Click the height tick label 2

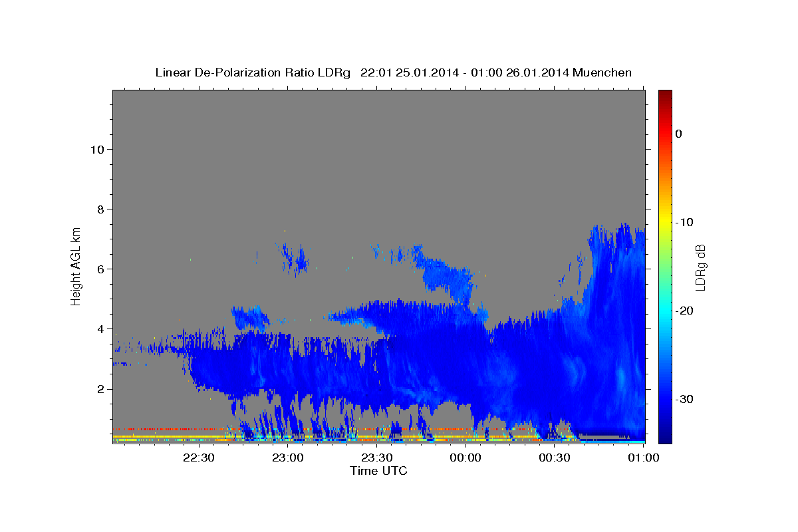100,389
